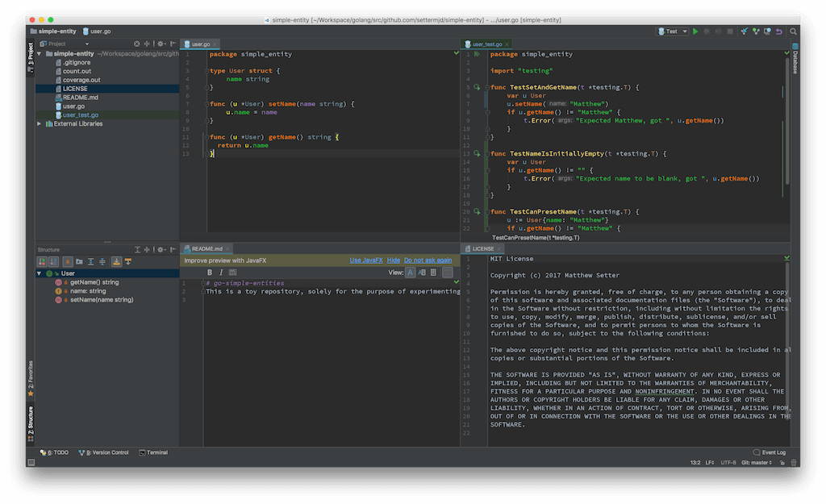
Task: Open Search Everywhere with magnifier icon
Action: (x=794, y=31)
